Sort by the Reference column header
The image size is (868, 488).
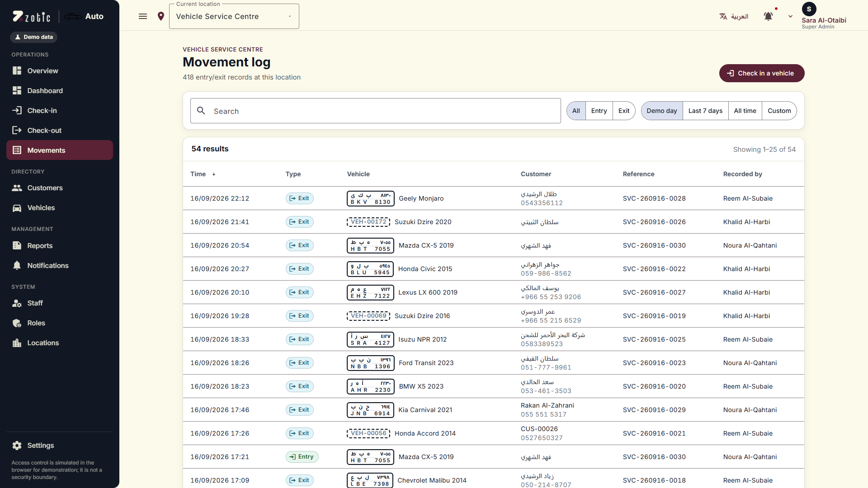tap(638, 174)
